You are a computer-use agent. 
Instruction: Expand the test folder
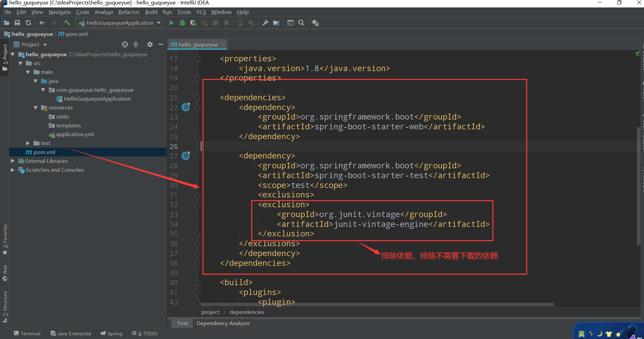point(28,143)
